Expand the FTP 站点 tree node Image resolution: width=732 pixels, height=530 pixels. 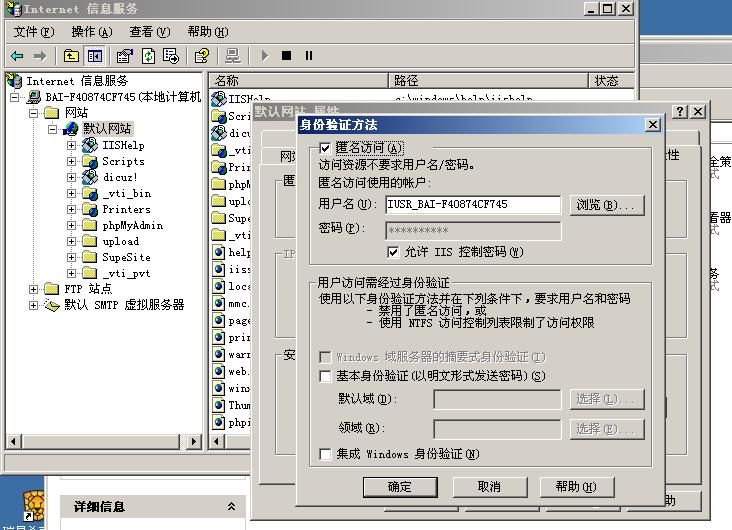click(x=34, y=290)
